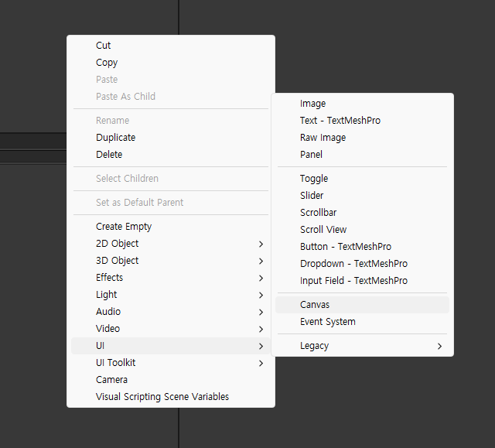Open the Video submenu
This screenshot has width=495, height=448.
coord(171,329)
